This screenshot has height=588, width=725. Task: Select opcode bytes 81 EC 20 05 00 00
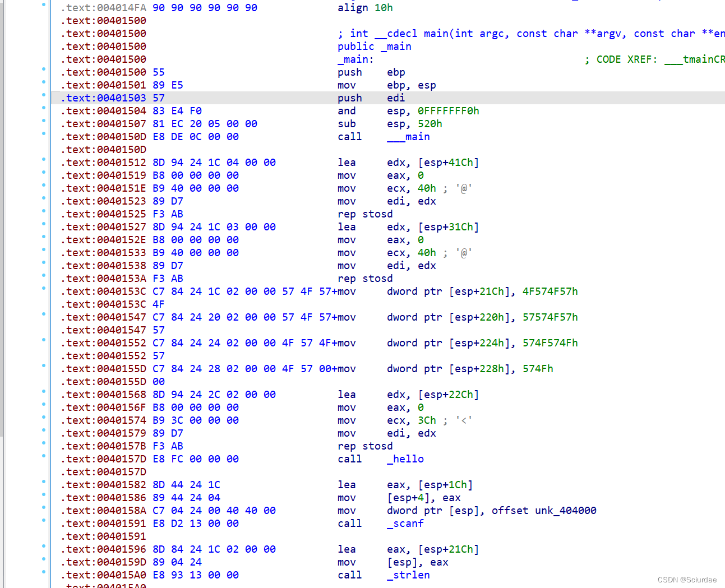coord(205,124)
